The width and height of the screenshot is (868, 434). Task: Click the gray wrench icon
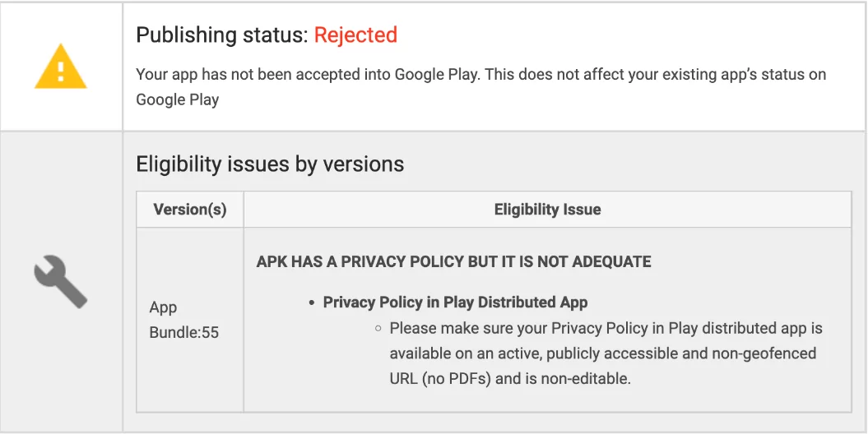(61, 281)
